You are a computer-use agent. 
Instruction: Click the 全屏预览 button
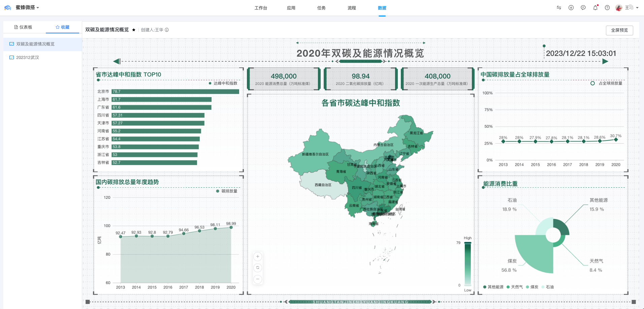click(x=619, y=30)
